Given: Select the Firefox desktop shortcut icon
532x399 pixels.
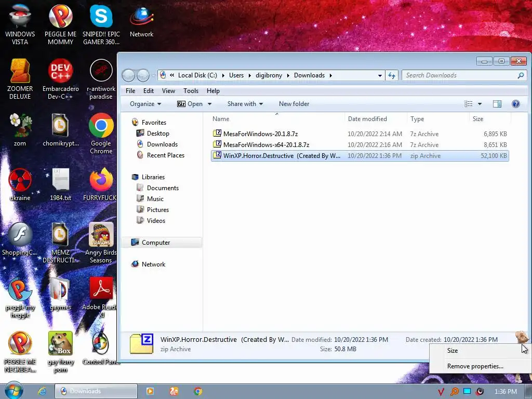Looking at the screenshot, I should [x=101, y=184].
